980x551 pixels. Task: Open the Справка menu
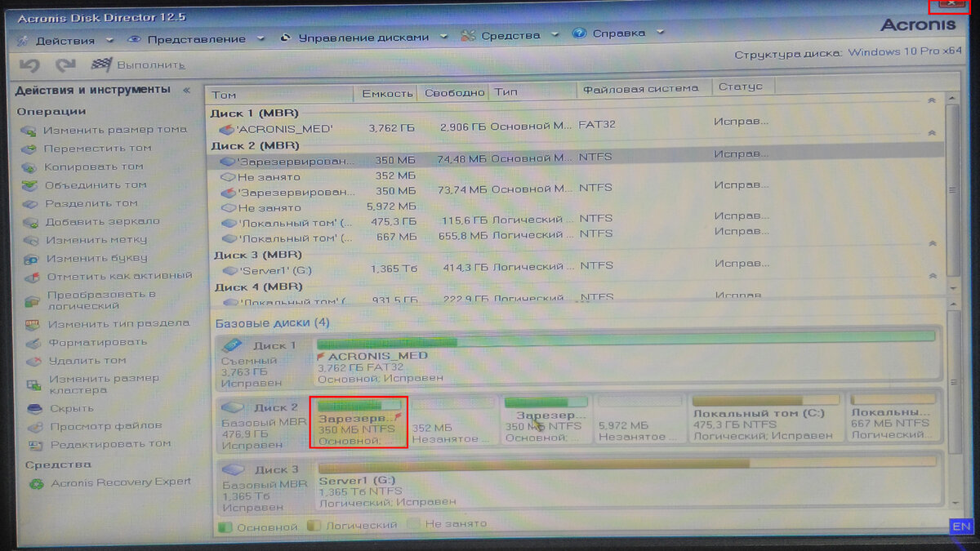tap(618, 33)
